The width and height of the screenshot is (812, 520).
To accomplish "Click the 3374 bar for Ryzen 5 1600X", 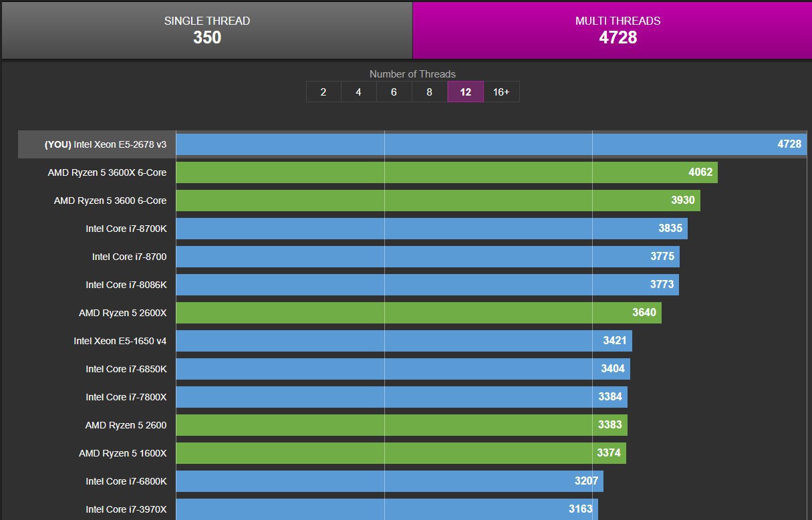I will 401,453.
